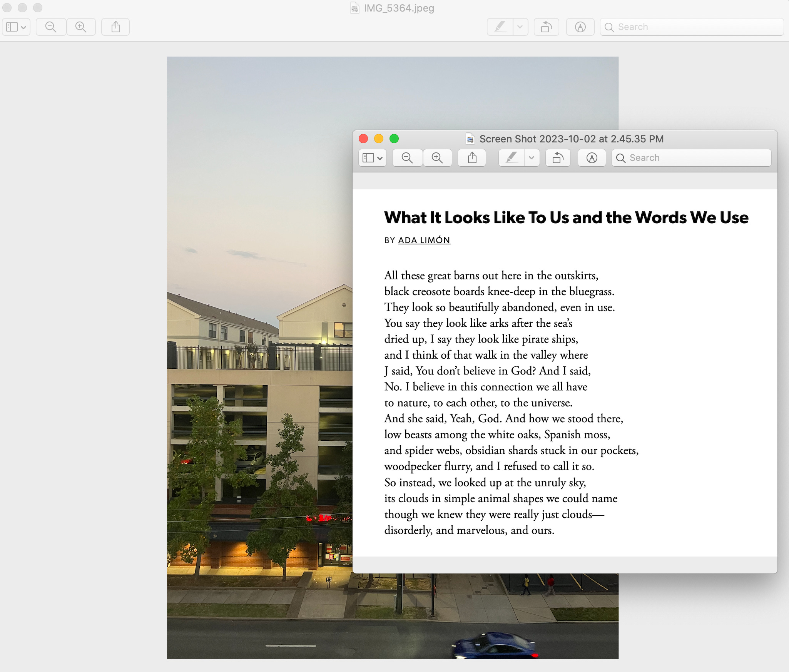Expand highlight color dropdown in front window
Screen dimensions: 789x672
(x=532, y=158)
